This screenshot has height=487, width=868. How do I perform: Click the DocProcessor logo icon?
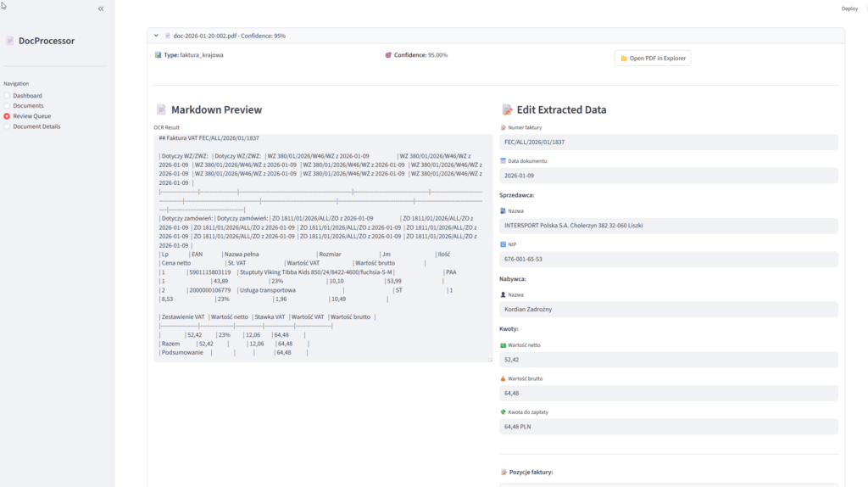point(10,41)
